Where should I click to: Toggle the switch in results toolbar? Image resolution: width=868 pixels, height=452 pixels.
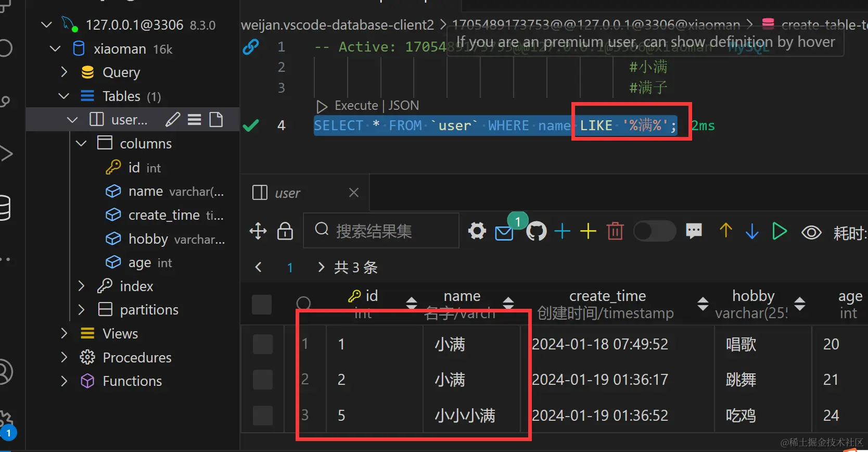(655, 231)
